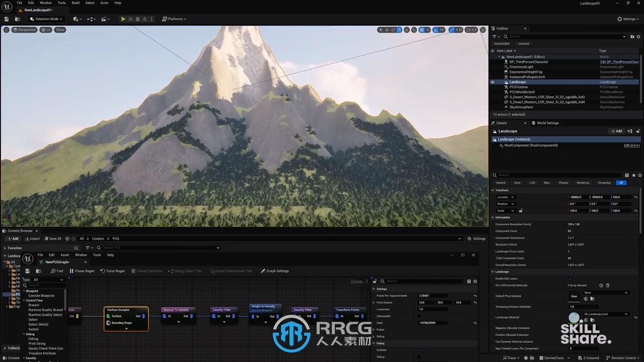
Task: Toggle the Enable Edit Layers checkbox
Action: 570,279
